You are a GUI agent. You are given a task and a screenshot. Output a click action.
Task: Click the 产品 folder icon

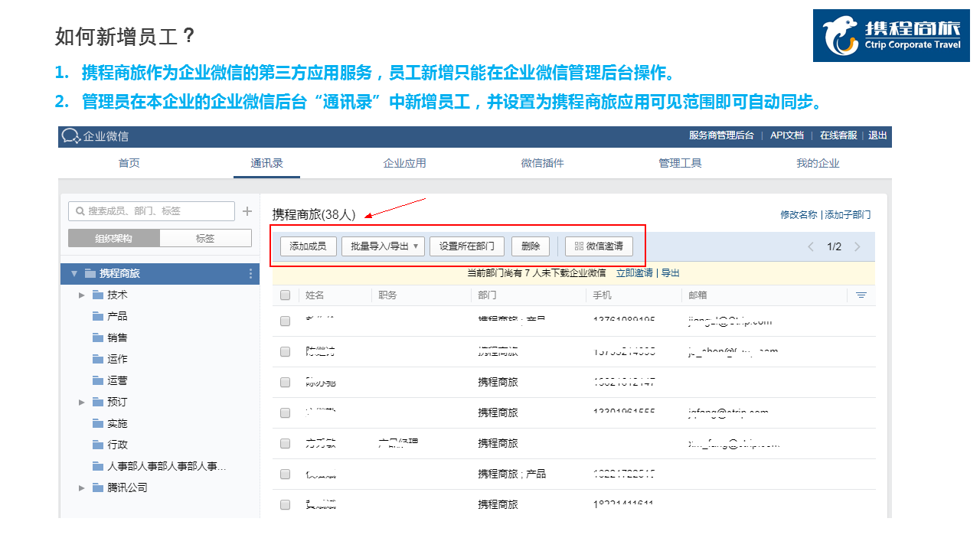pos(97,316)
